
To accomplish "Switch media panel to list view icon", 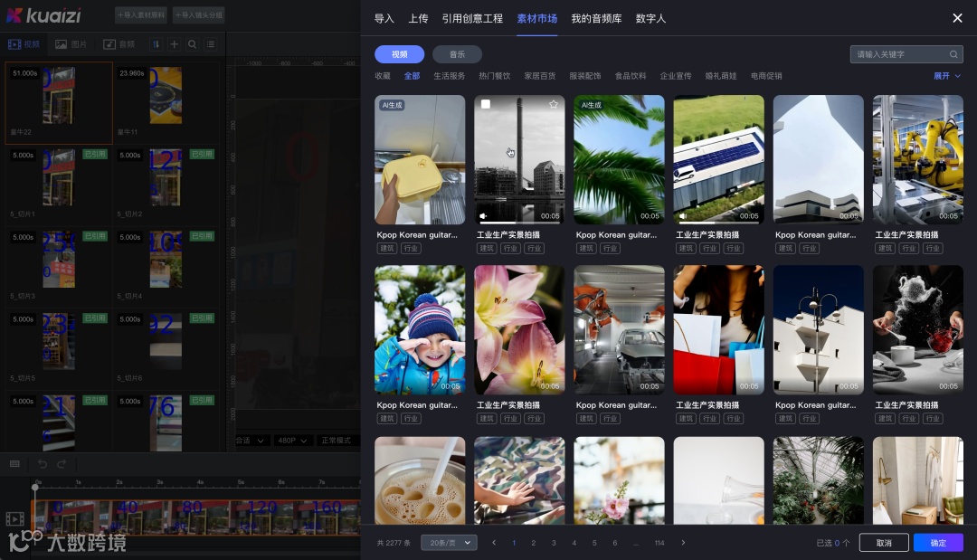I will point(210,43).
